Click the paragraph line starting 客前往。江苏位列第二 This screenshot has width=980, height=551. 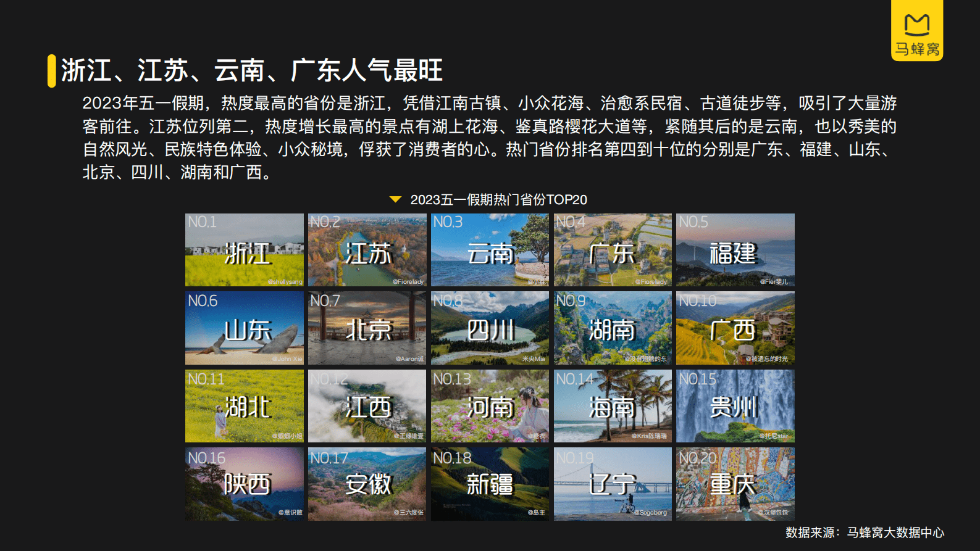click(x=490, y=126)
